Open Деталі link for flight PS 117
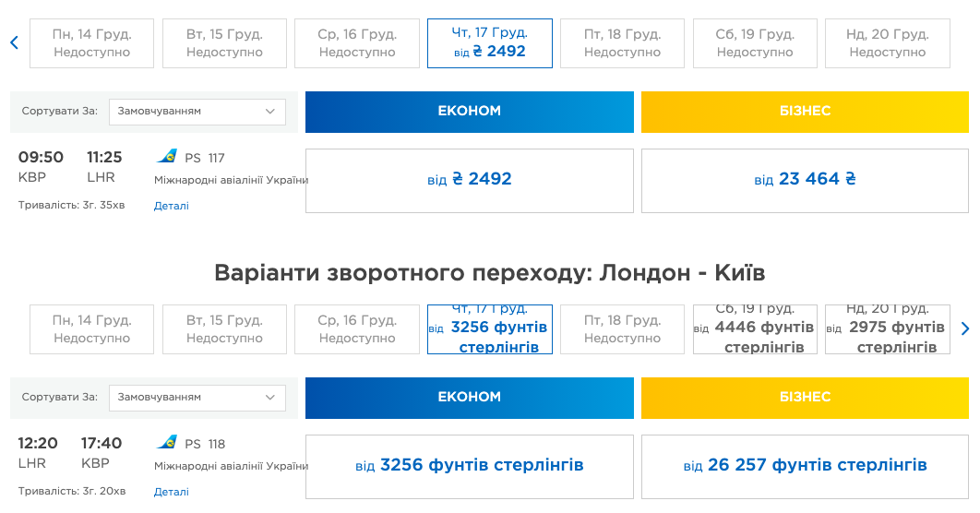Viewport: 980px width, 513px height. coord(172,206)
